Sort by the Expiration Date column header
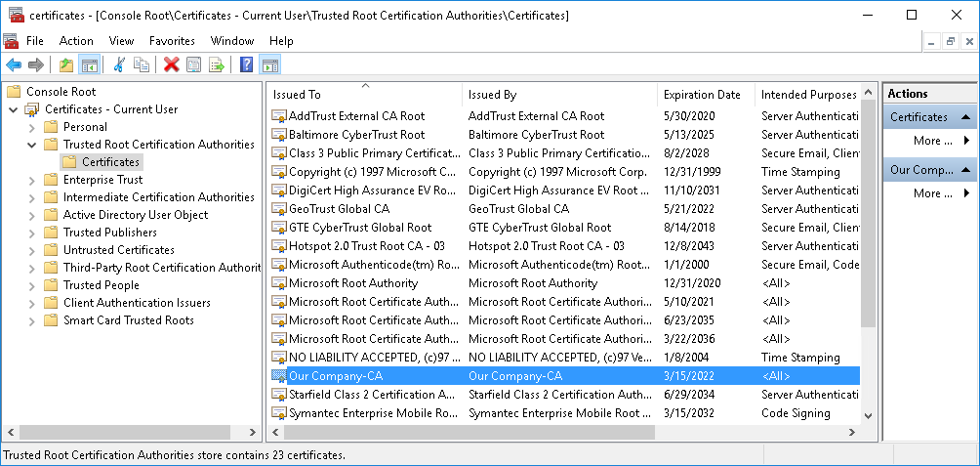 [707, 95]
